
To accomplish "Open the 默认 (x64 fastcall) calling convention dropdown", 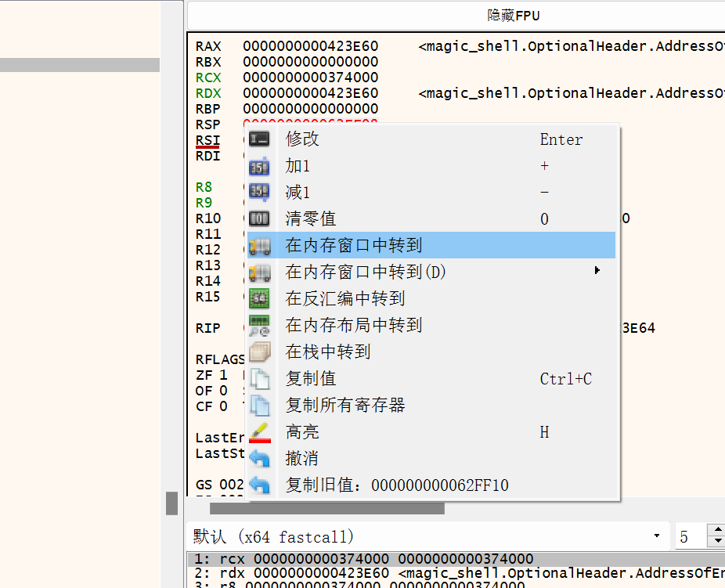I will (x=427, y=536).
